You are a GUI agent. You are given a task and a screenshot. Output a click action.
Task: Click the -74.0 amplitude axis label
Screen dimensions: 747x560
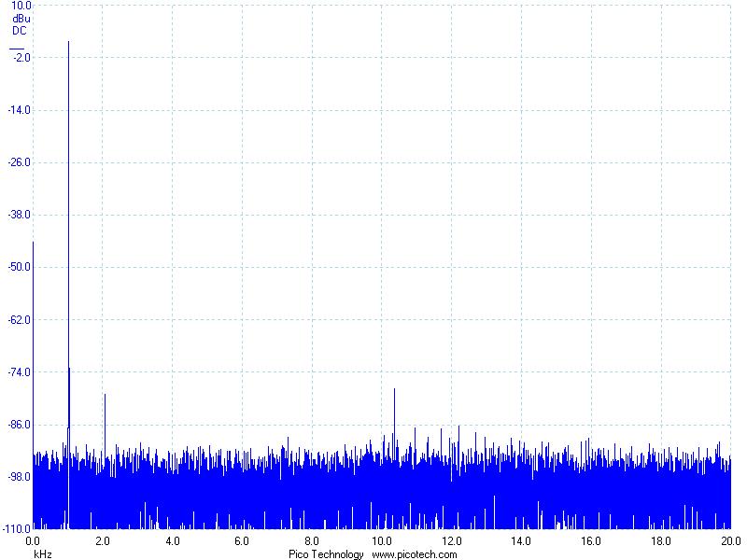(19, 372)
